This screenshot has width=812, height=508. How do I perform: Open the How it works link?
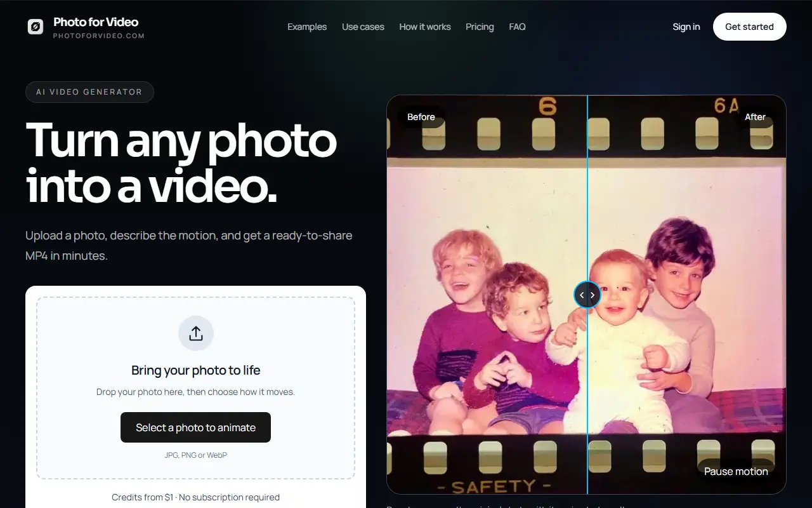click(x=425, y=27)
